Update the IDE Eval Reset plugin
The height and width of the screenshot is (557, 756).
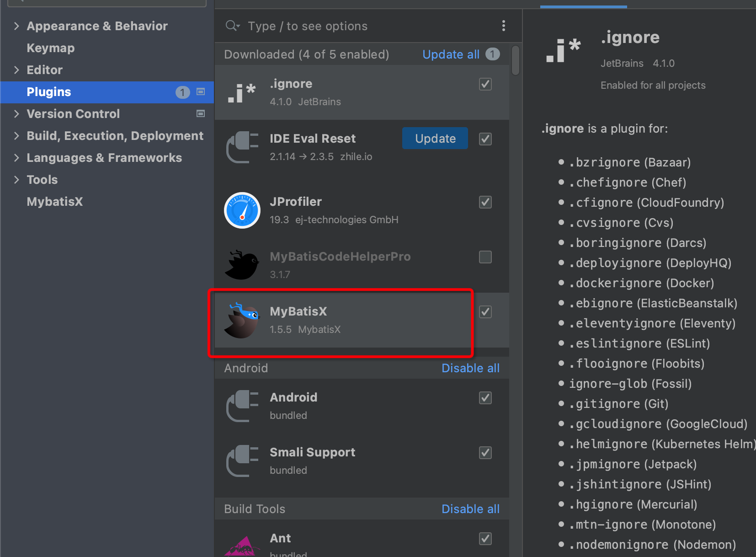point(435,138)
